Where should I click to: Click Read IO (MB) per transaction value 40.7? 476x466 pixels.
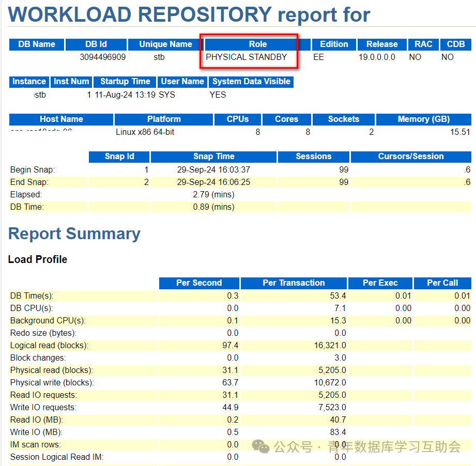338,420
